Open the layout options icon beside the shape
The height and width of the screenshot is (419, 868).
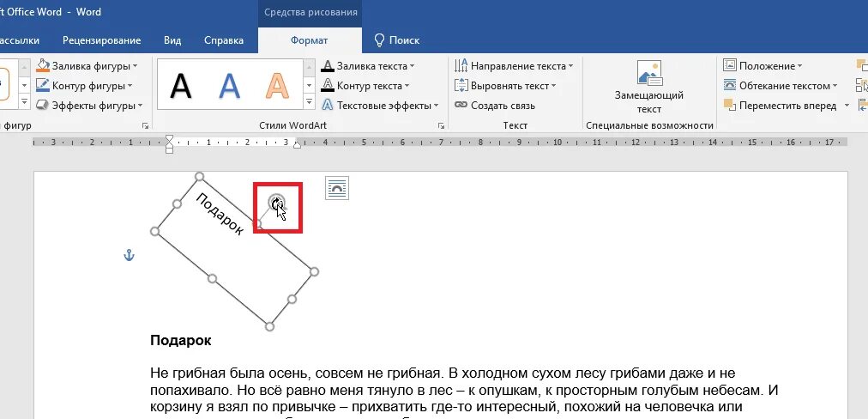point(336,188)
